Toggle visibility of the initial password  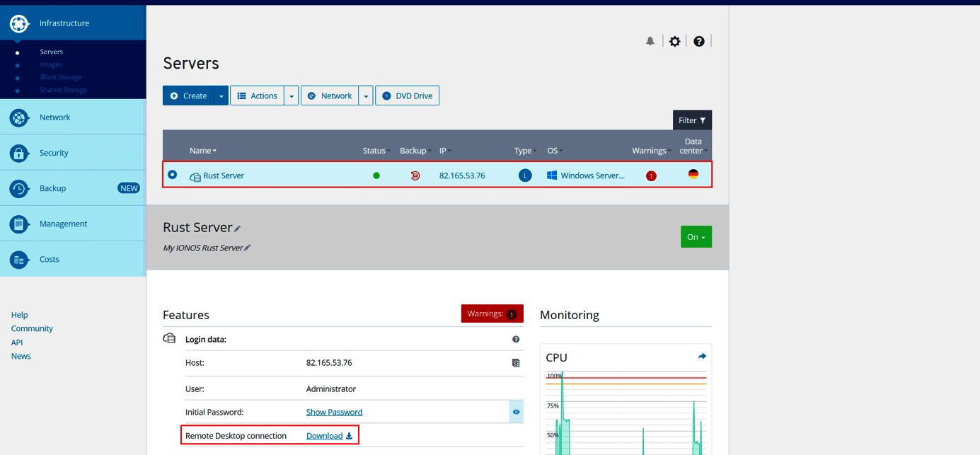click(x=516, y=411)
